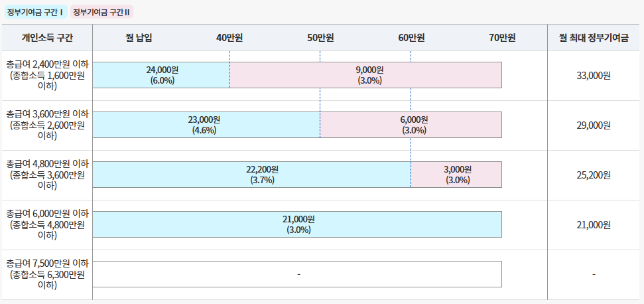This screenshot has height=304, width=644.
Task: Select the 24,000원 (6.0%) blue bar
Action: tap(161, 75)
